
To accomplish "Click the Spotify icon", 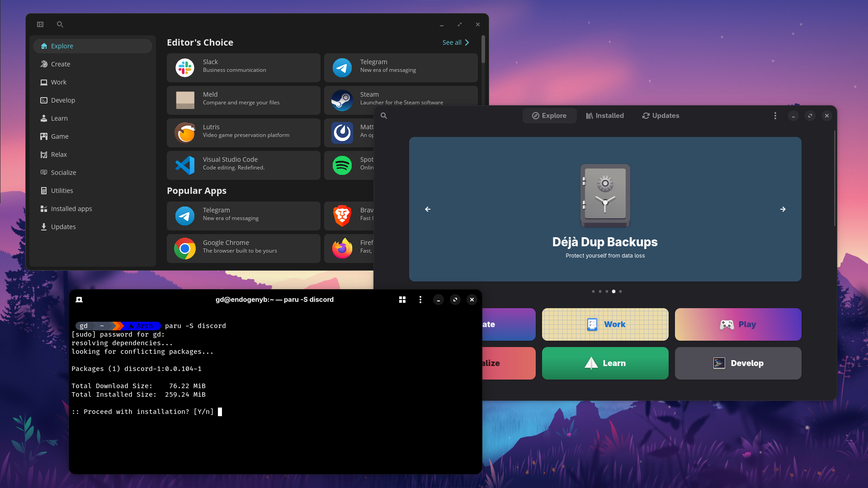I will (x=342, y=165).
